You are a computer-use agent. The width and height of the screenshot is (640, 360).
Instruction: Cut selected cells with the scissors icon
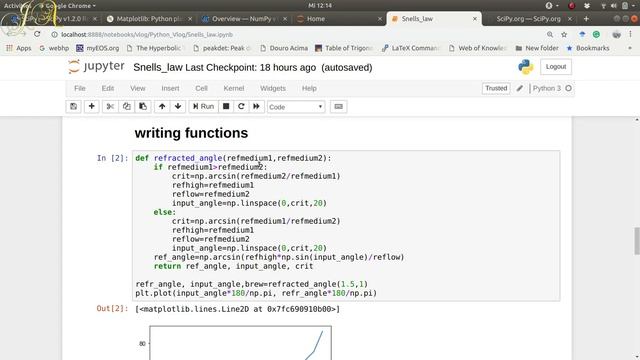(x=110, y=107)
